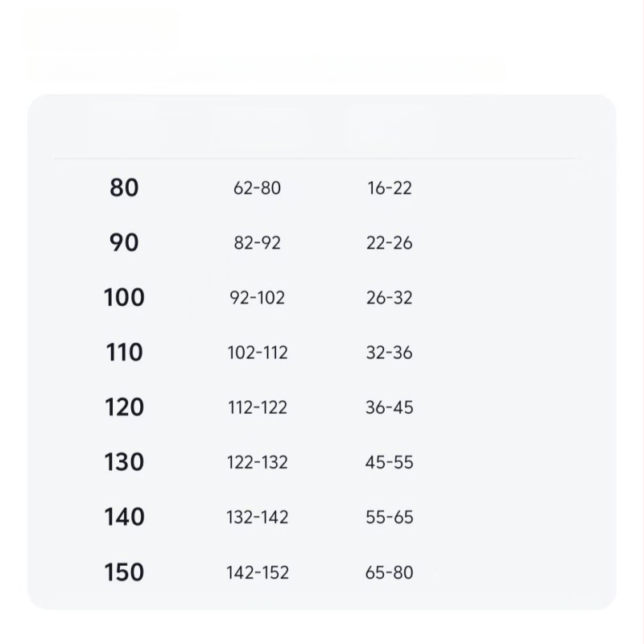The width and height of the screenshot is (644, 644).
Task: Select the 36-45 weight cell
Action: tap(389, 407)
